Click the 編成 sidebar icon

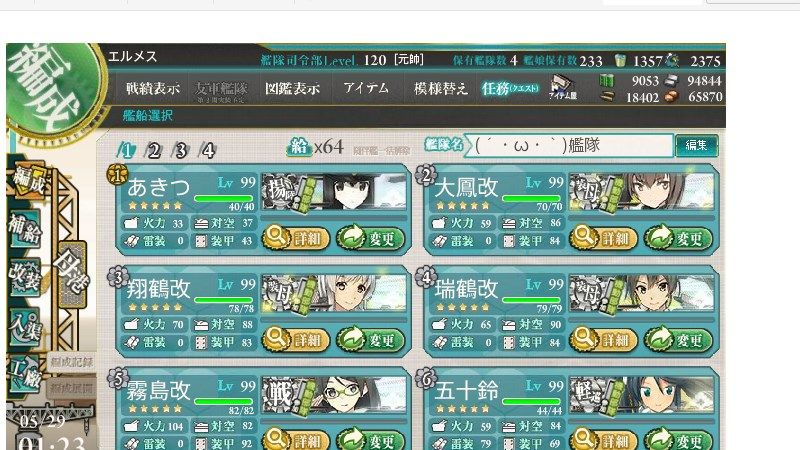[29, 180]
